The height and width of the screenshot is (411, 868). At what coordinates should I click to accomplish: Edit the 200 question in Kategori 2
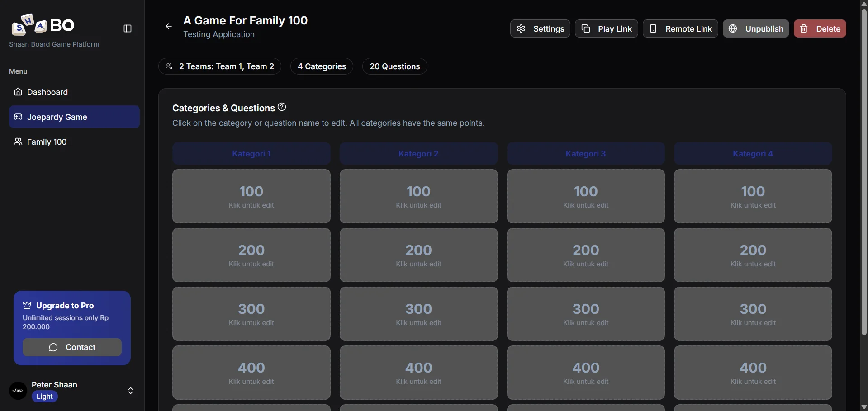point(418,255)
